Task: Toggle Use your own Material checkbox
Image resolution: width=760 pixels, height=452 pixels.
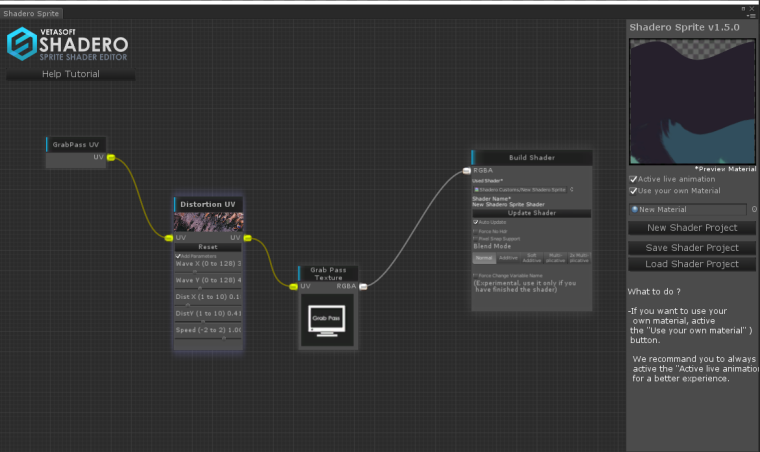Action: click(633, 191)
